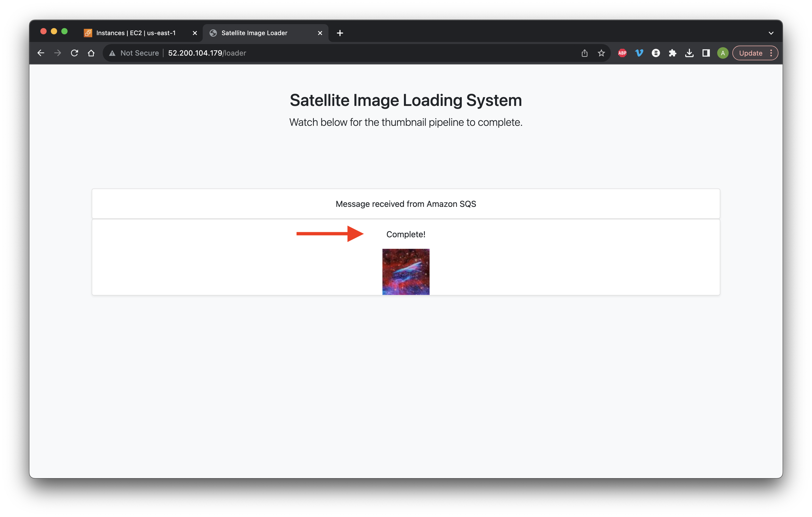Image resolution: width=812 pixels, height=517 pixels.
Task: Click the green fullscreen window button
Action: [x=64, y=31]
